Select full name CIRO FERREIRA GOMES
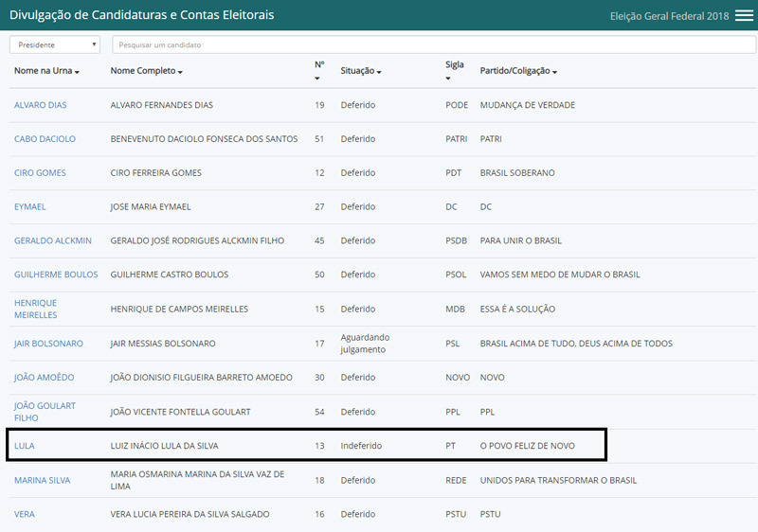Screen dimensions: 758x532 [x=155, y=173]
